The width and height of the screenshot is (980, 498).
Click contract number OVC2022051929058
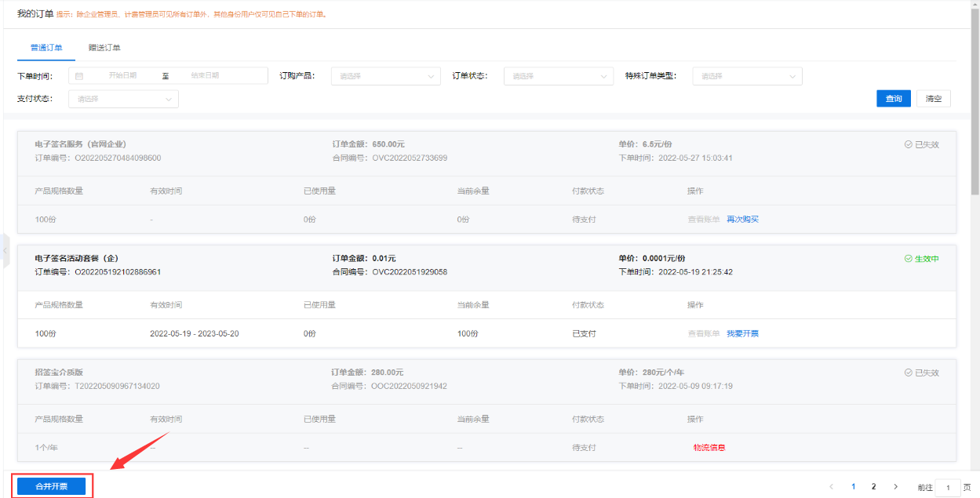pyautogui.click(x=410, y=272)
